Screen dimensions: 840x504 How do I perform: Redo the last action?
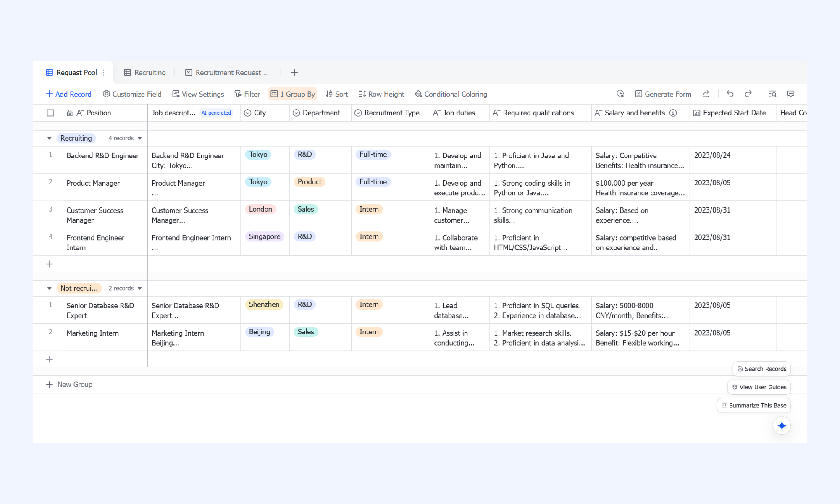[x=748, y=94]
